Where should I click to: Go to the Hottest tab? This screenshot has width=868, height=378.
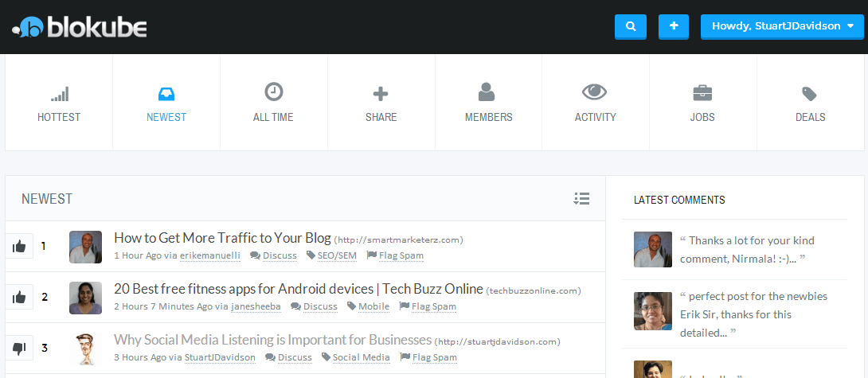(x=59, y=103)
